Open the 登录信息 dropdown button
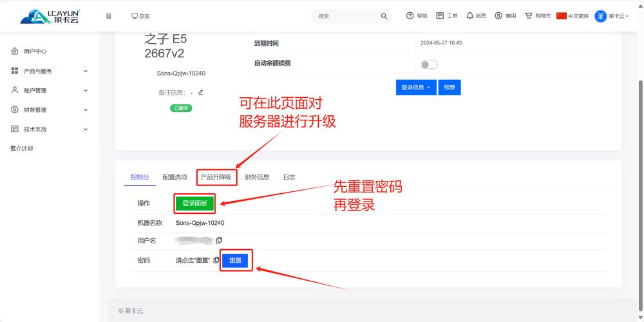 coord(416,88)
